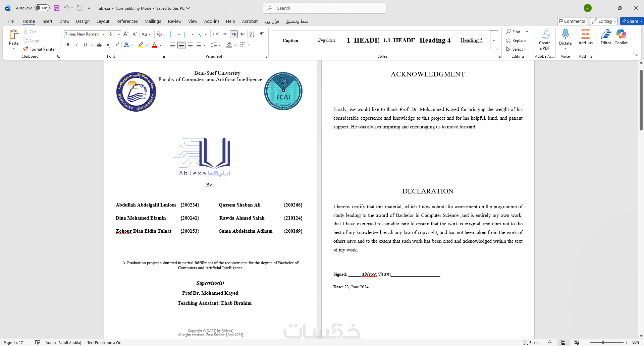This screenshot has height=346, width=644.
Task: Open proofing check icon in status bar
Action: [38, 342]
